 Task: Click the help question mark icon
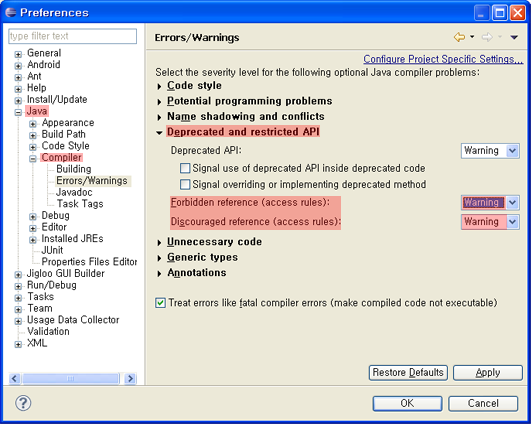click(23, 403)
